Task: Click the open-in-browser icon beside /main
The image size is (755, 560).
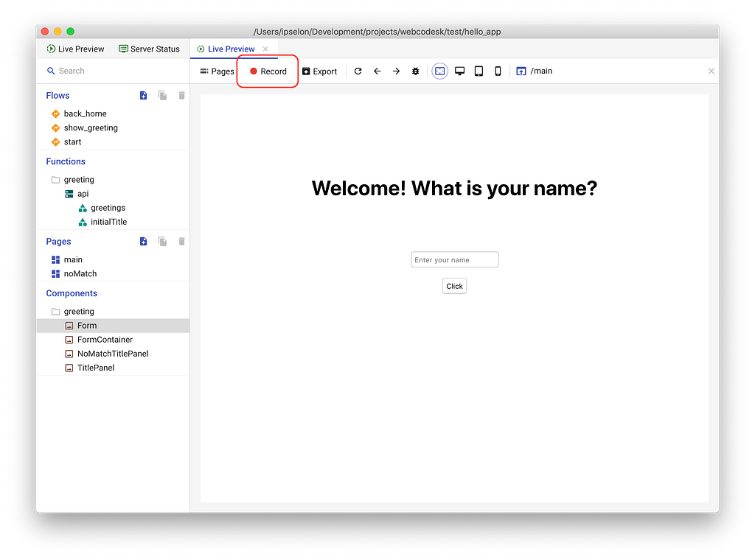Action: pyautogui.click(x=521, y=71)
